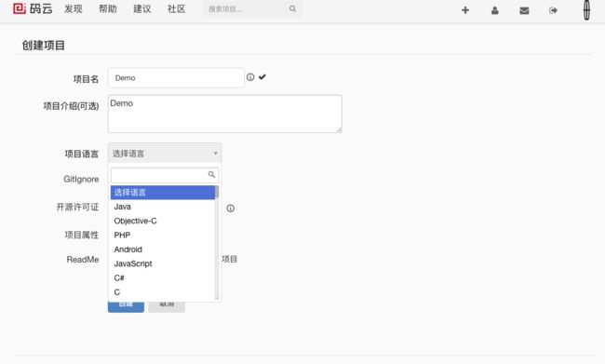Click the sign-out icon
The width and height of the screenshot is (605, 364).
pos(553,10)
